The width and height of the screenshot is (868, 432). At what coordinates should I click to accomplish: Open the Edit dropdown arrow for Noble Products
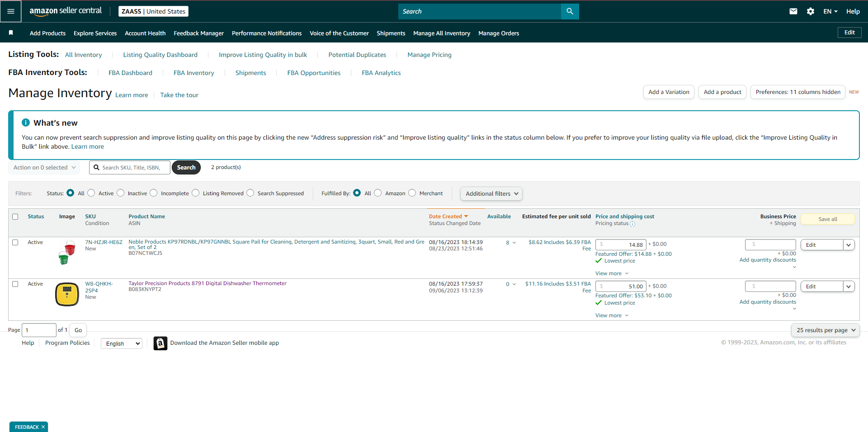pos(849,245)
